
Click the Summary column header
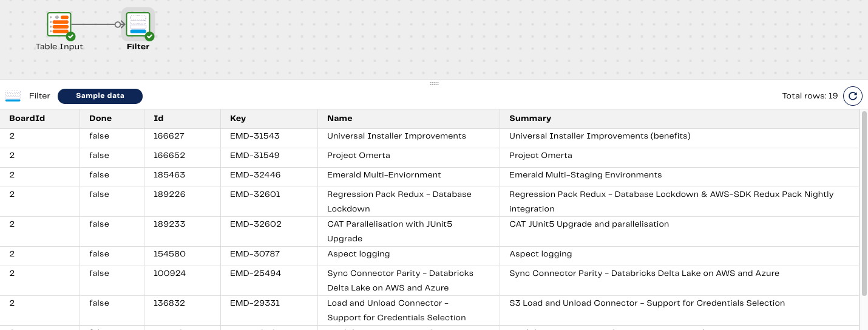click(530, 119)
